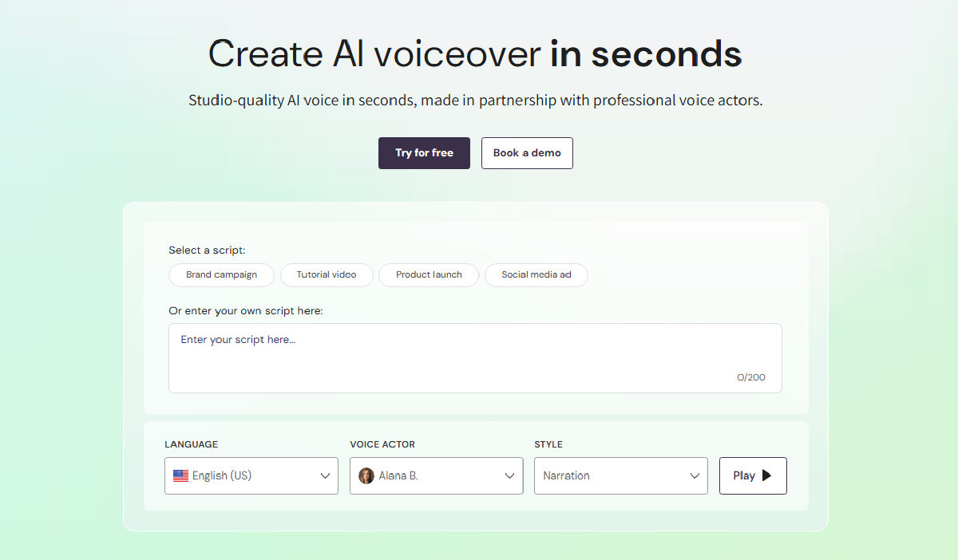Expand the Style dropdown arrow
Viewport: 958px width, 560px height.
click(695, 476)
